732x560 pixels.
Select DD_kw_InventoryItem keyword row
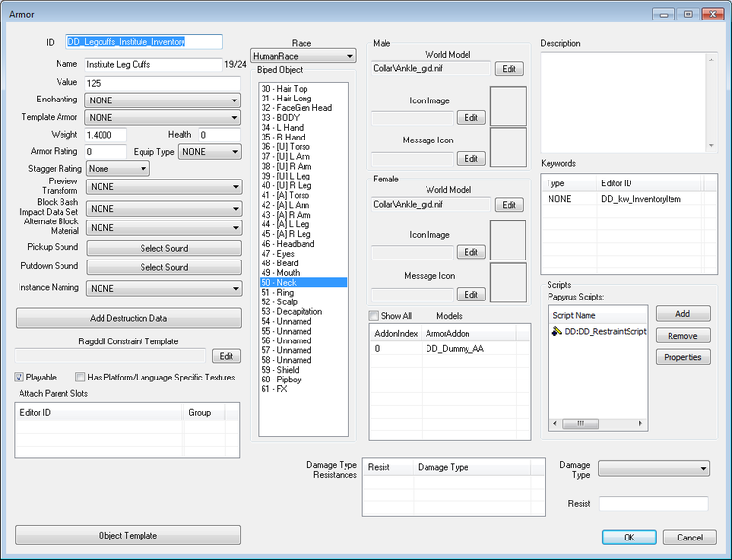(629, 199)
